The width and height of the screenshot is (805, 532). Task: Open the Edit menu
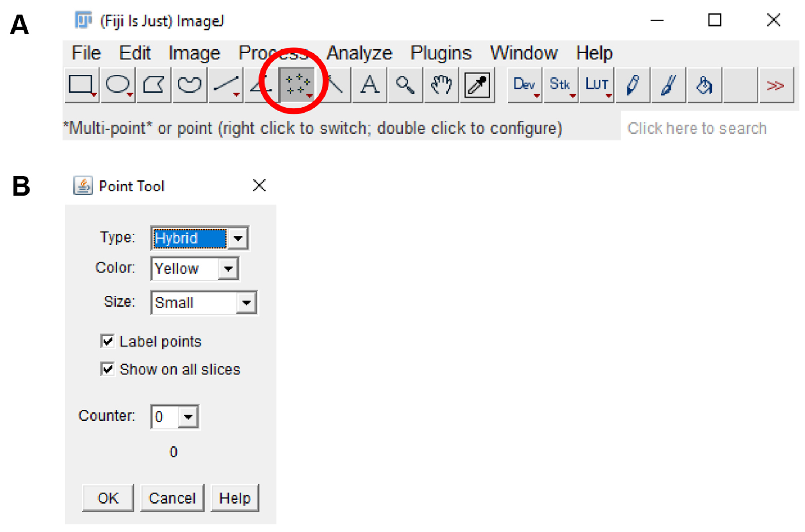coord(135,53)
